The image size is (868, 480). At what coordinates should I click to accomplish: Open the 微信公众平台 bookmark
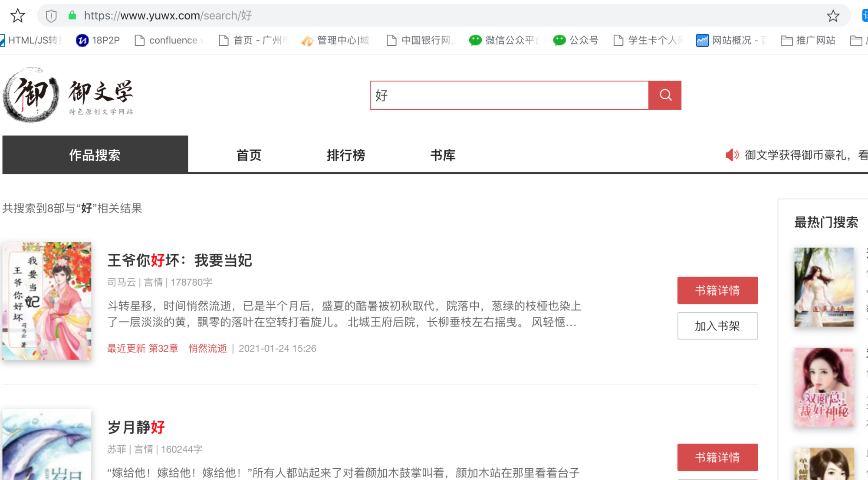[x=504, y=40]
